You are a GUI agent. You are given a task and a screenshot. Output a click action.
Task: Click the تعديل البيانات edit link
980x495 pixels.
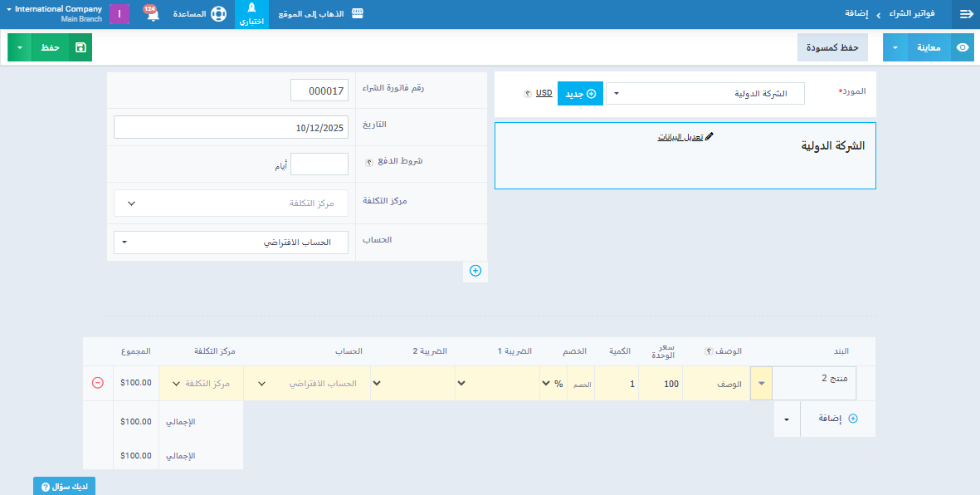click(x=680, y=137)
